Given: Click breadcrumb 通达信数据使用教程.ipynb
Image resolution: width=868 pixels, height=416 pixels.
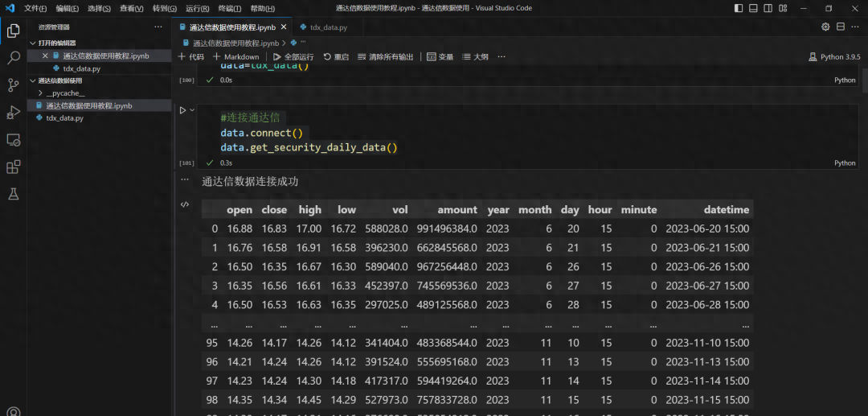Looking at the screenshot, I should [x=235, y=43].
